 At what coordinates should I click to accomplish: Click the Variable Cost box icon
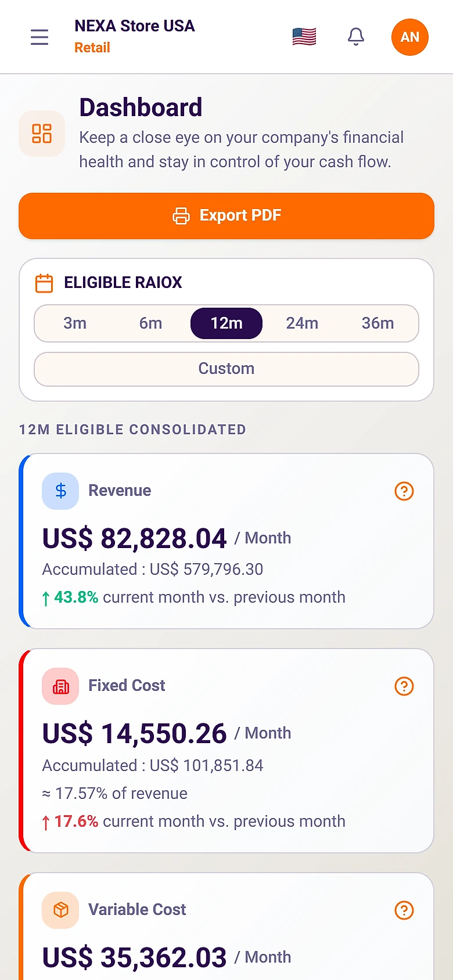[60, 910]
